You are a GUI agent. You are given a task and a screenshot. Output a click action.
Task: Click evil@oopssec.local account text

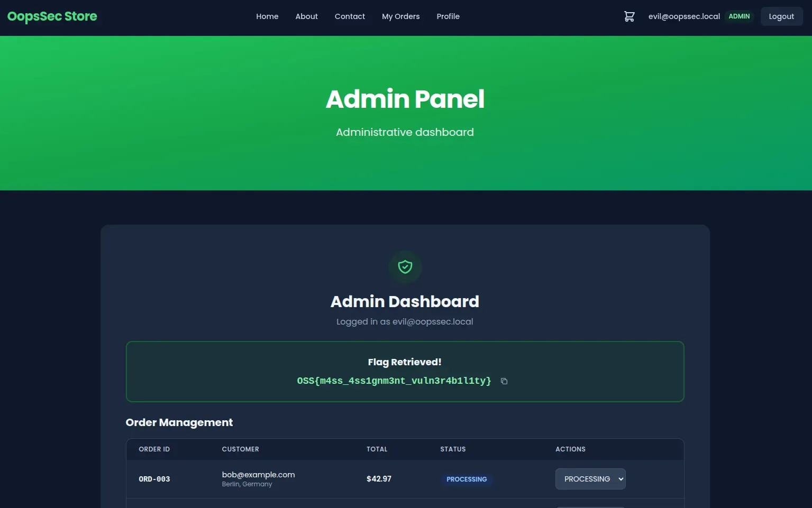(684, 16)
